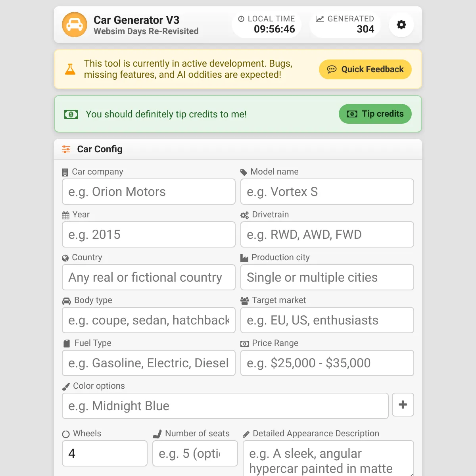The height and width of the screenshot is (476, 476).
Task: Add a color with the plus button
Action: (x=403, y=405)
